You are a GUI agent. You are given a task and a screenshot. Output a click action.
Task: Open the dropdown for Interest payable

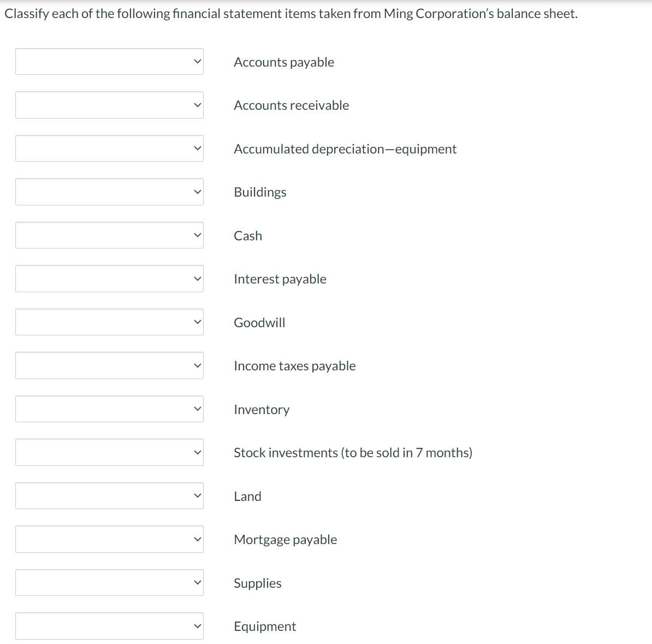pos(109,278)
